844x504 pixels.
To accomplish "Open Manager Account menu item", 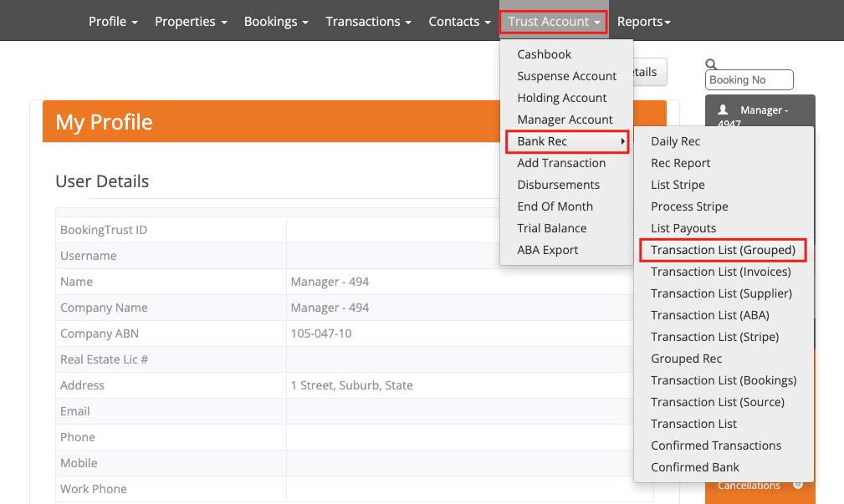I will (x=565, y=120).
